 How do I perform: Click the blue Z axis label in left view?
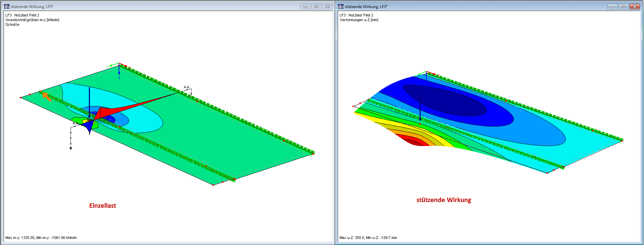[x=119, y=78]
